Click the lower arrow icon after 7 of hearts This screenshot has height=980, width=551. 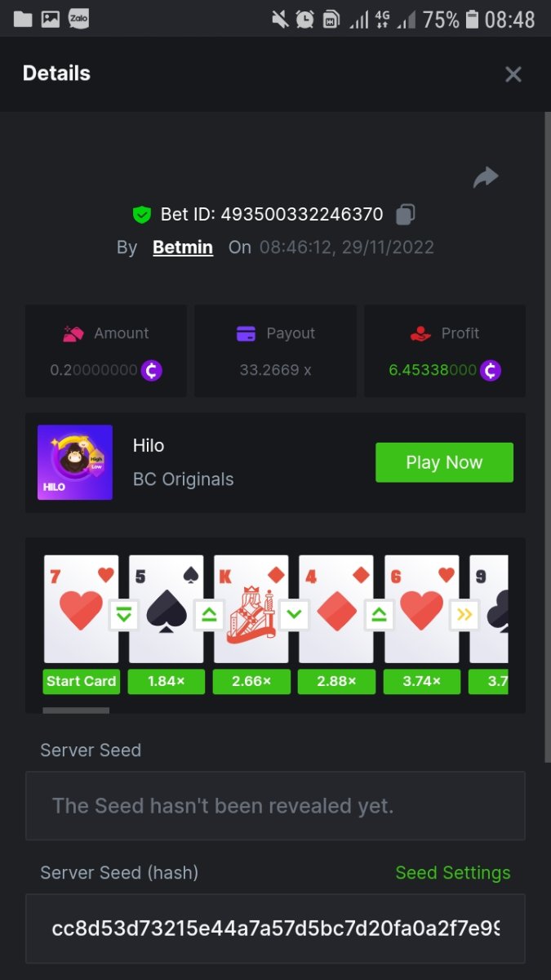[x=124, y=615]
